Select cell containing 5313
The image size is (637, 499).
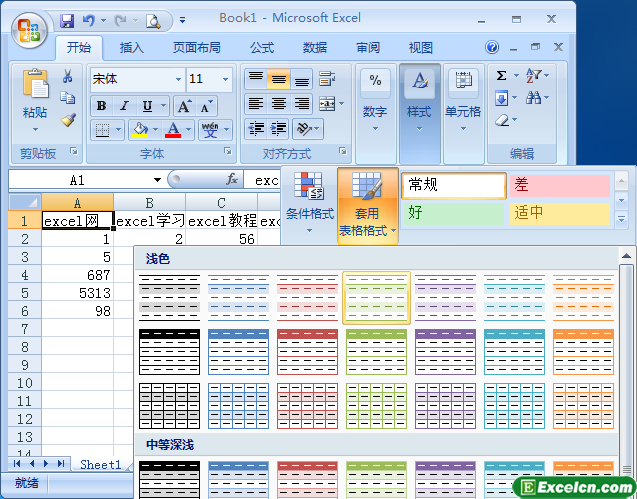pyautogui.click(x=77, y=293)
